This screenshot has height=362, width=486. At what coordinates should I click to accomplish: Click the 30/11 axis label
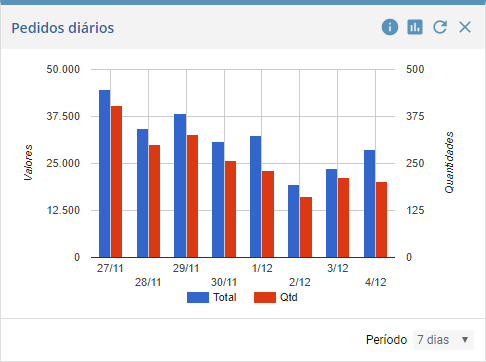coord(224,282)
